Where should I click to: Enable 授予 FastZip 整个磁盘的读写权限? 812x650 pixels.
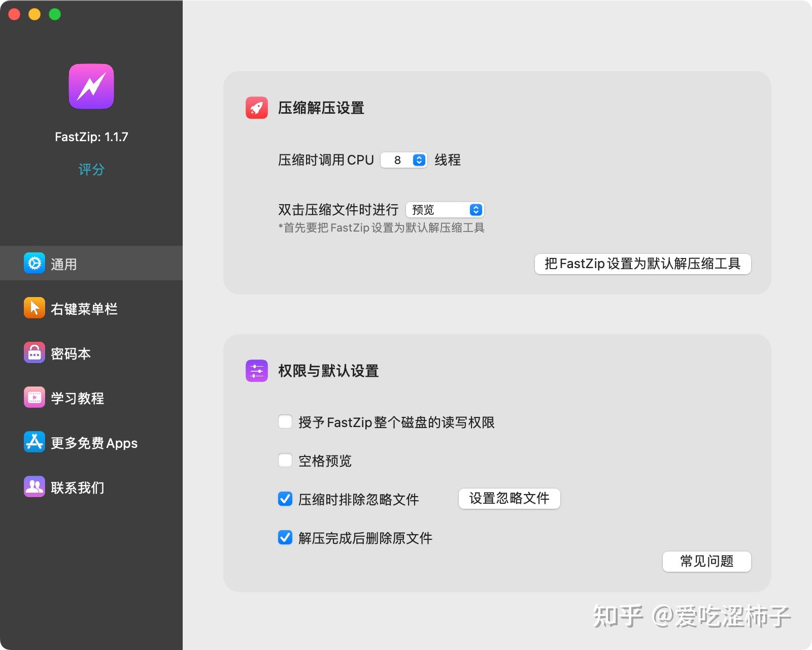pos(285,422)
